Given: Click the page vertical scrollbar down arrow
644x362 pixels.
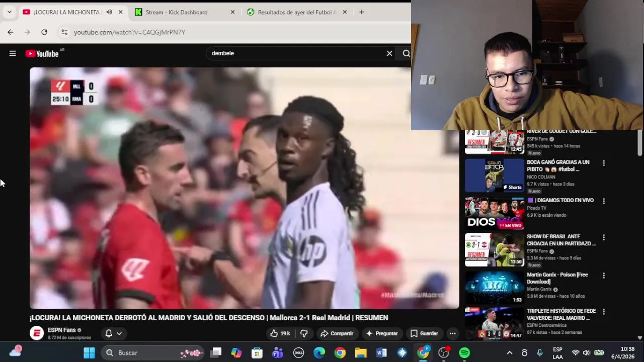Looking at the screenshot, I should point(640,338).
